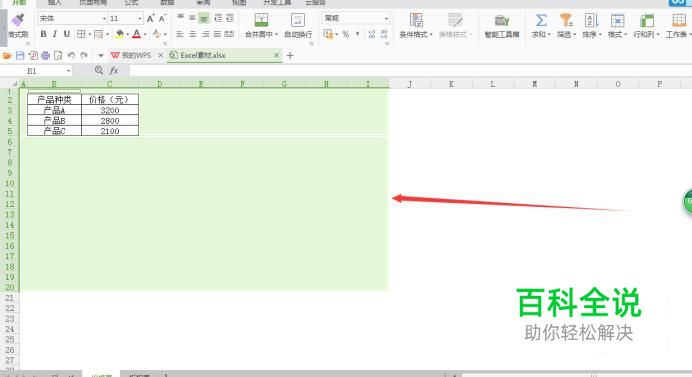Open the Worksheet (工作表) menu
This screenshot has height=377, width=692.
(x=678, y=26)
